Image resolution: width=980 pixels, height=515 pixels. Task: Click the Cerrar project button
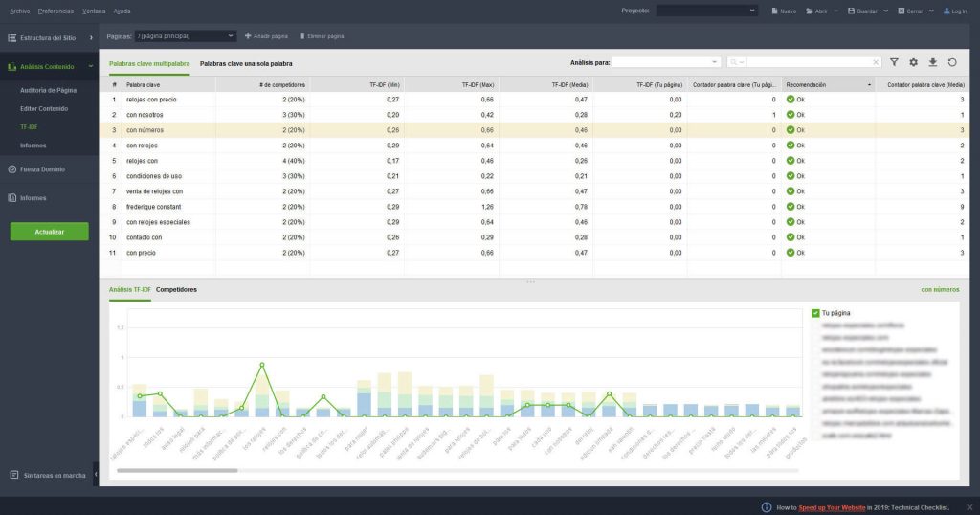pyautogui.click(x=910, y=11)
